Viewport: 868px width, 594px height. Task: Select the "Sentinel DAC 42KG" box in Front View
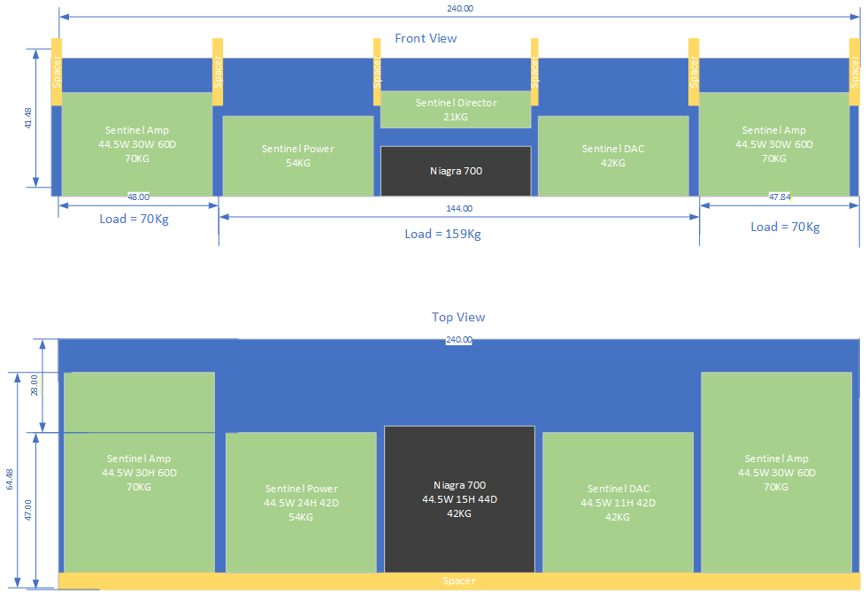[613, 156]
